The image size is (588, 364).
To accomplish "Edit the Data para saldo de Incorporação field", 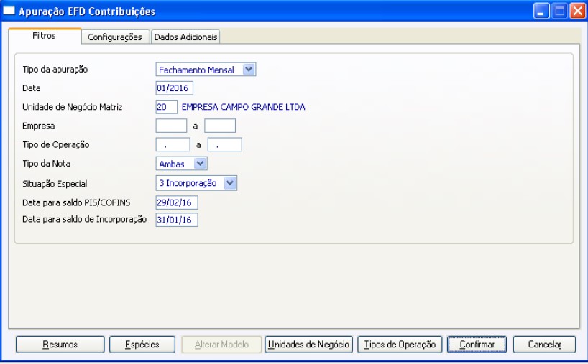I will point(177,220).
